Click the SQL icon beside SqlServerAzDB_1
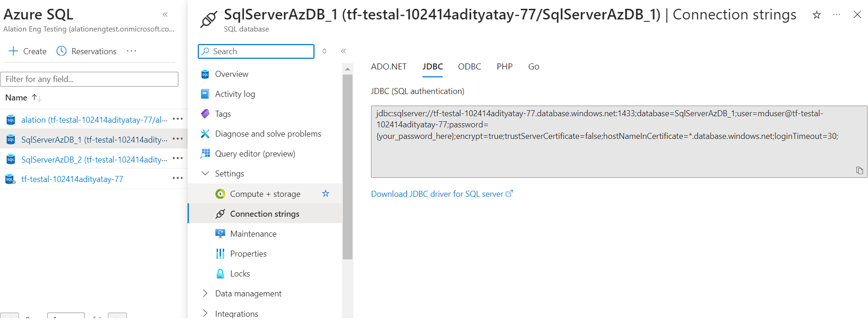Image resolution: width=868 pixels, height=320 pixels. pos(11,140)
